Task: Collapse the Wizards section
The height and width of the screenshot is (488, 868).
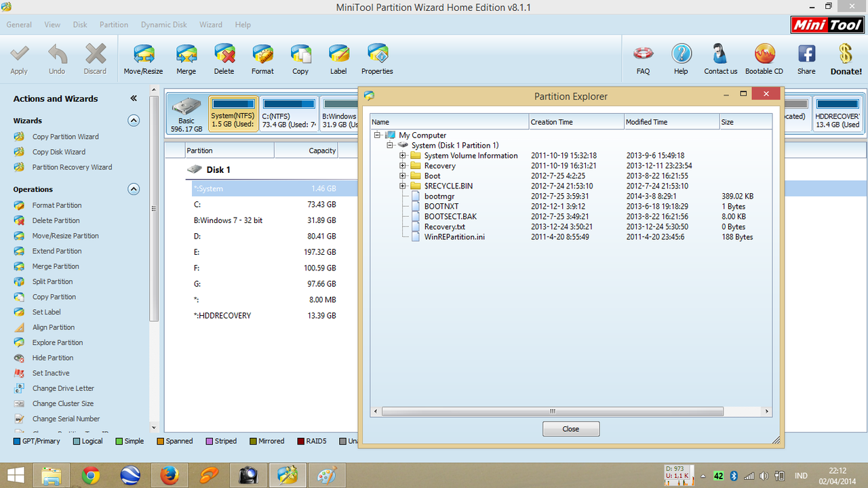Action: coord(134,121)
